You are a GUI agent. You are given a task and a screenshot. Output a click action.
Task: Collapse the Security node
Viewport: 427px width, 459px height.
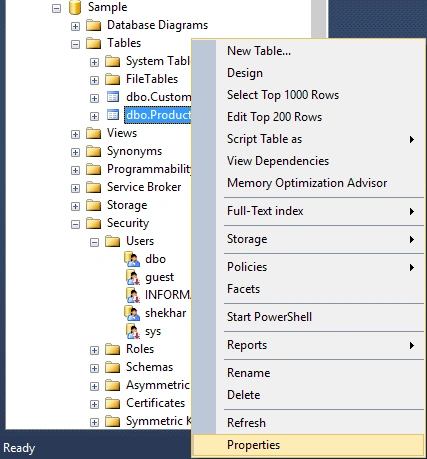point(76,224)
